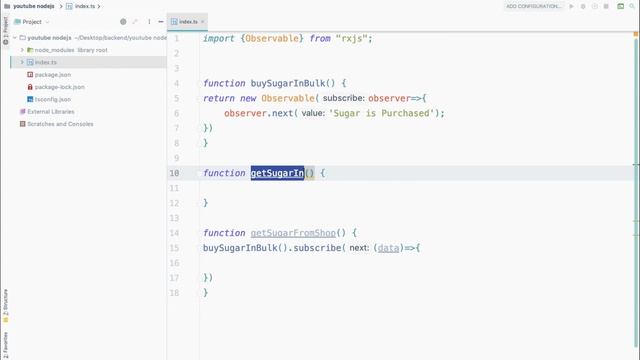
Task: Open the Structure tool window side tab
Action: click(x=5, y=305)
